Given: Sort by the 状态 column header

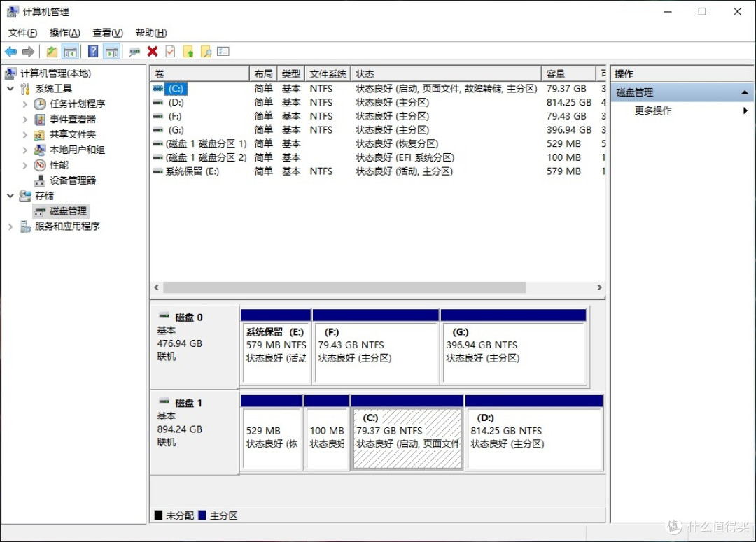Looking at the screenshot, I should click(x=447, y=73).
